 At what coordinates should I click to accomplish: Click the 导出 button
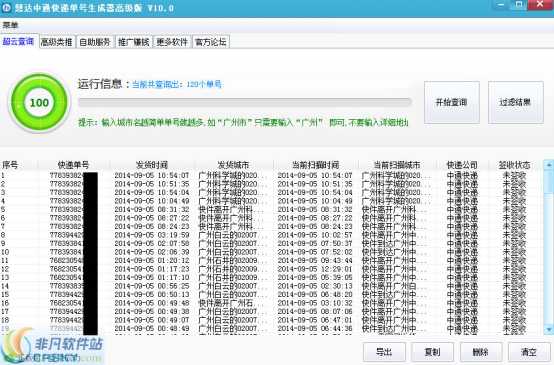pos(384,352)
